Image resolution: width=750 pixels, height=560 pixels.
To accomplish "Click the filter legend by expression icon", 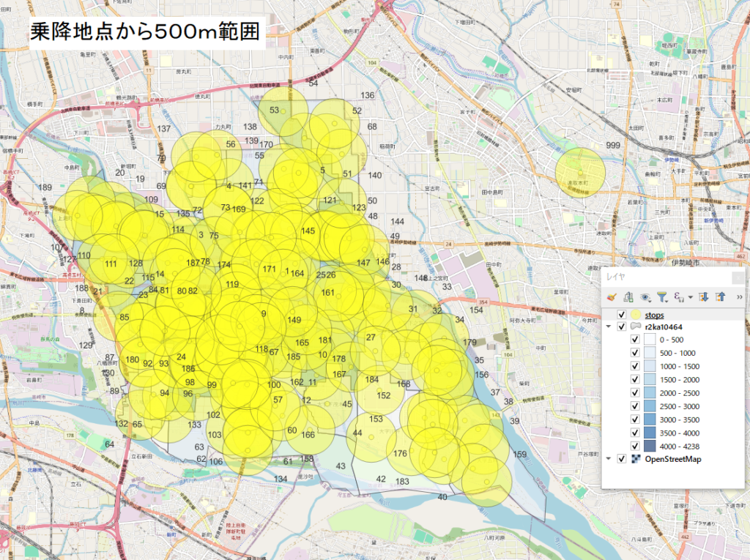I will click(679, 297).
